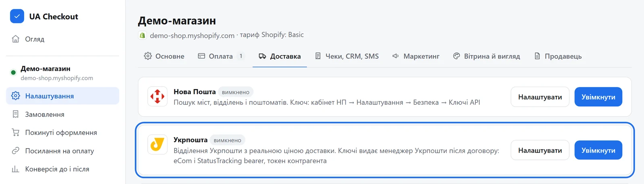Click the UA Checkout checkmark logo
Screen dimensions: 644x184
(17, 17)
